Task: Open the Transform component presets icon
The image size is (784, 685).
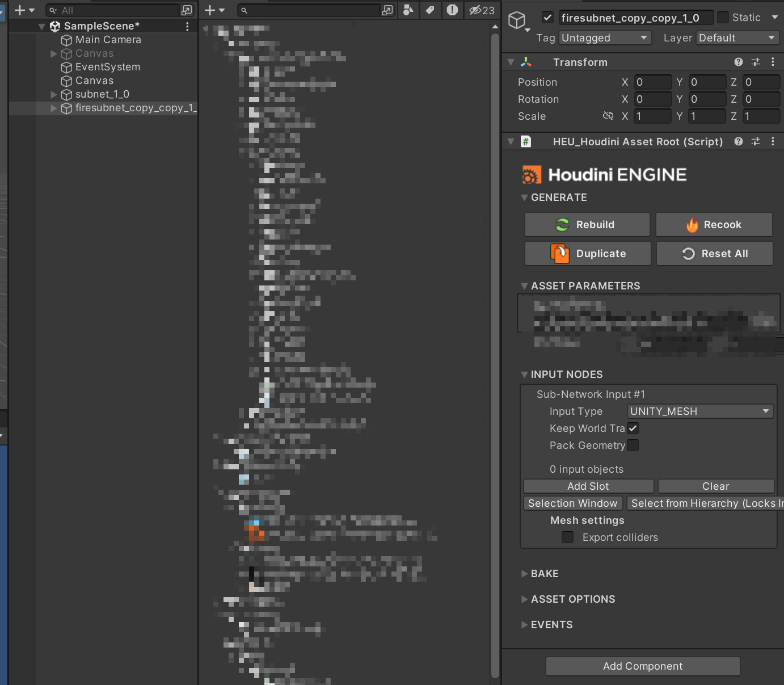Action: click(x=755, y=62)
